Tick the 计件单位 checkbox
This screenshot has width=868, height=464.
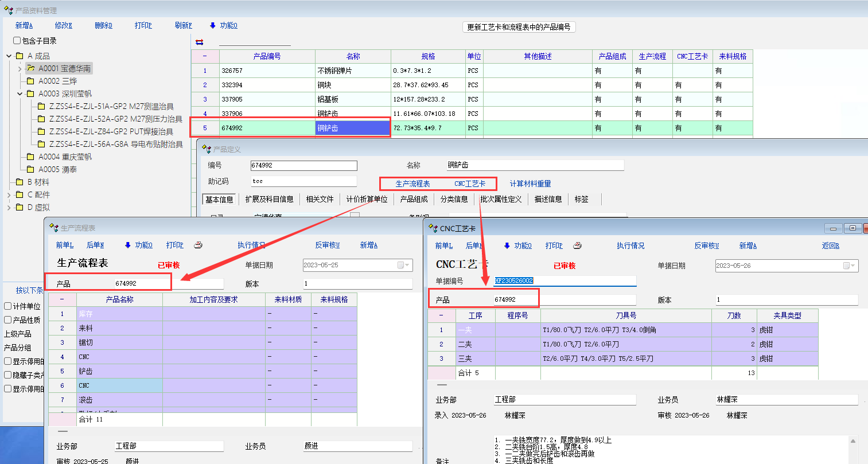pos(8,306)
